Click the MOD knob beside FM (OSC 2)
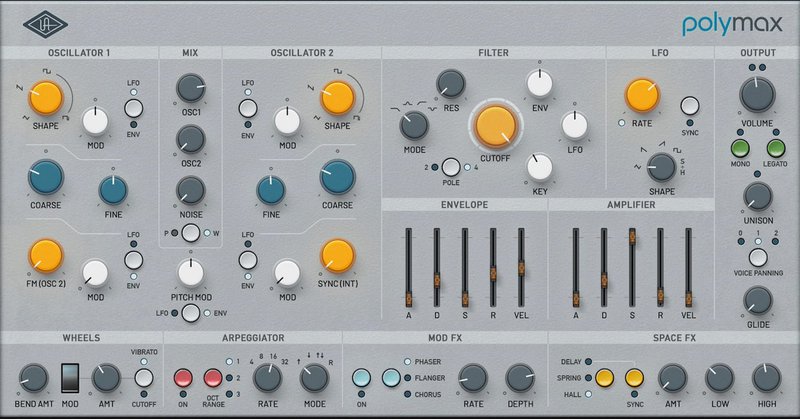 click(x=95, y=273)
